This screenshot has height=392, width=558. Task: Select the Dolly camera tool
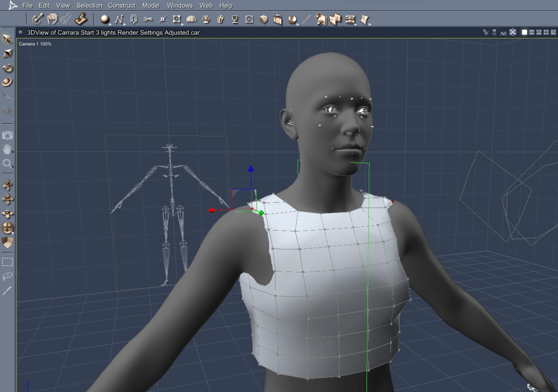coord(7,185)
